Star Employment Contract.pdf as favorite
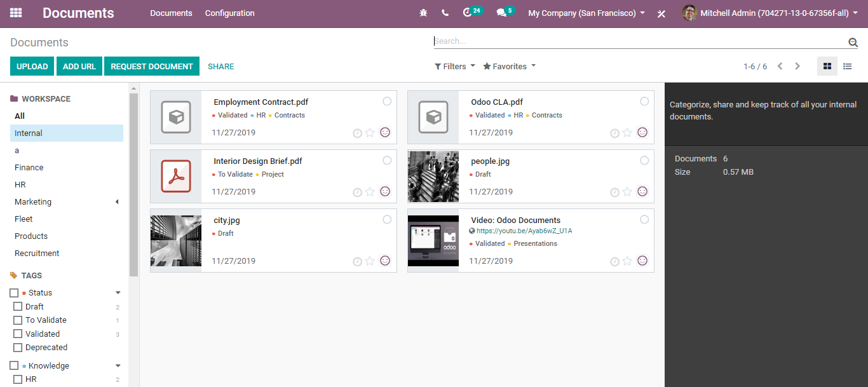Screen dimensions: 868x387 pos(370,133)
